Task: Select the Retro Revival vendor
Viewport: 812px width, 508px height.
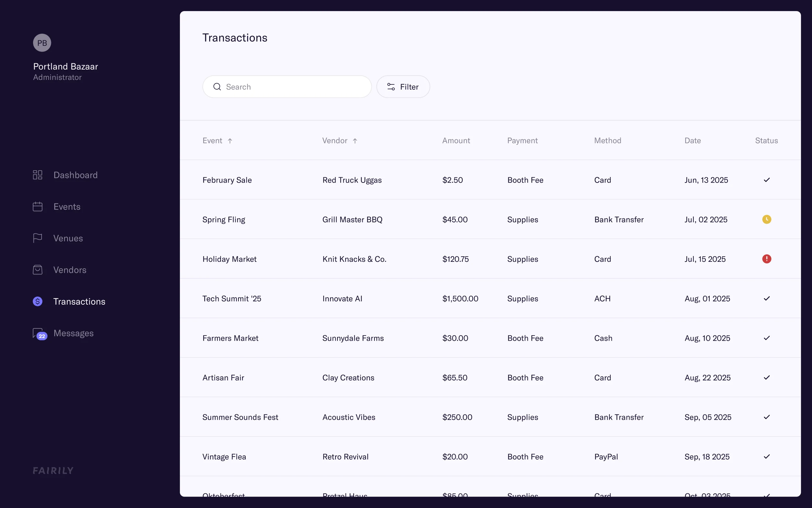Action: pos(345,457)
